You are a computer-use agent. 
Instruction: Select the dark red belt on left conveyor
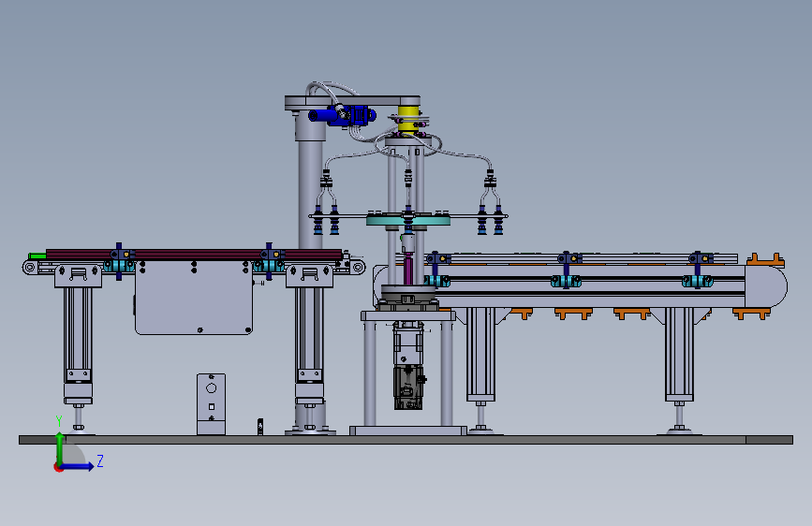point(194,255)
